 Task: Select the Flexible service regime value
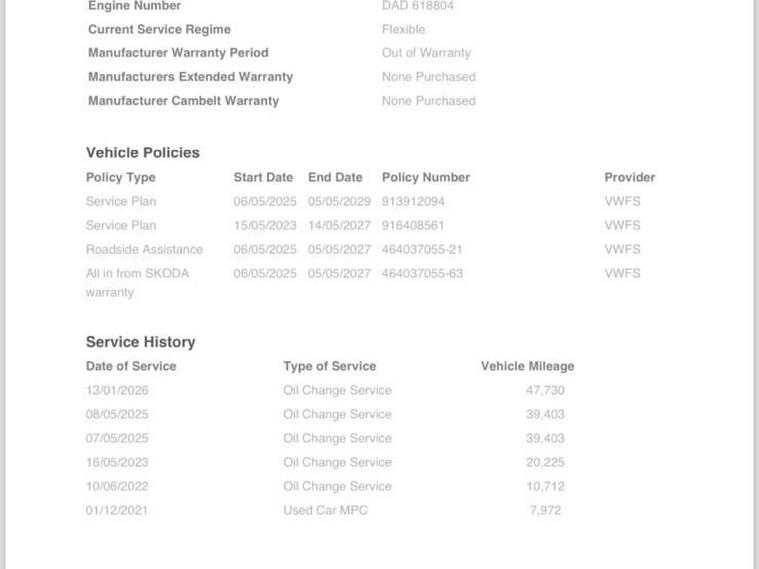(403, 30)
